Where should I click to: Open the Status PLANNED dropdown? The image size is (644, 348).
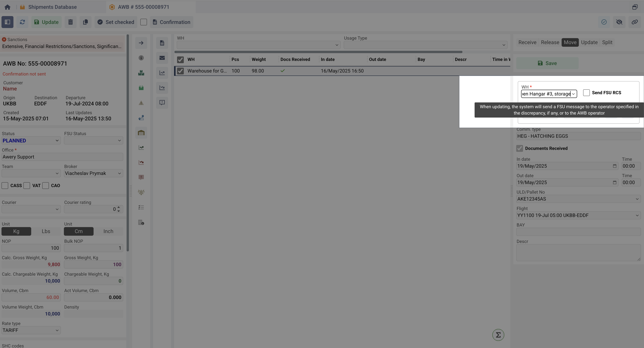31,141
